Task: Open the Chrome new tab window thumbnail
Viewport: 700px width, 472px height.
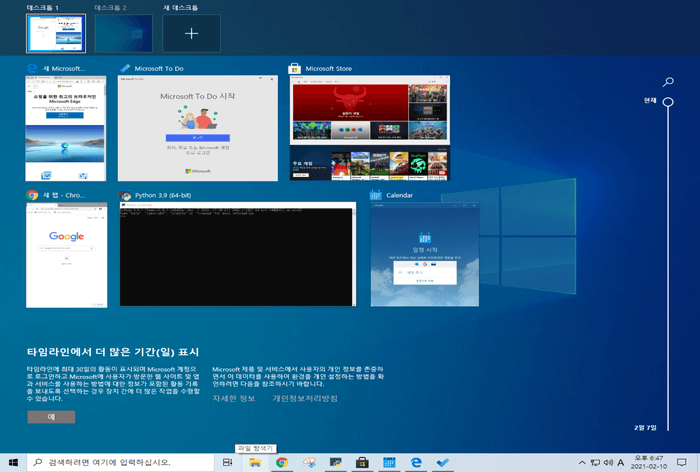Action: pos(67,255)
